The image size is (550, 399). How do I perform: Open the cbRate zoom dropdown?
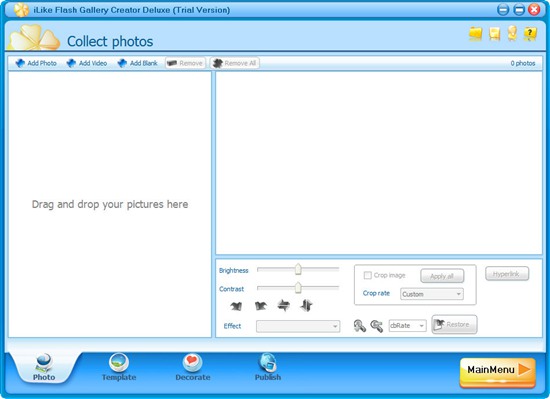tap(407, 325)
